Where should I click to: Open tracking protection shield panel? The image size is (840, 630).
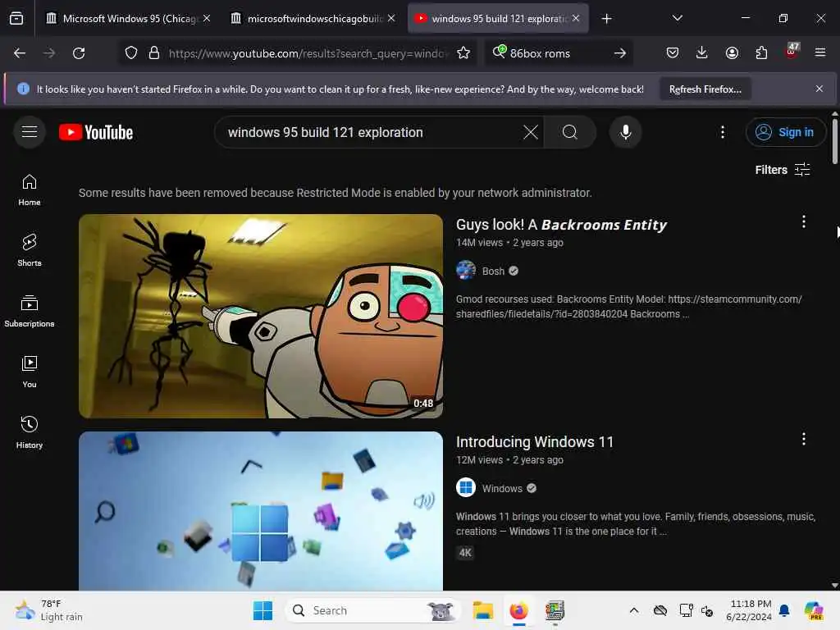tap(131, 53)
